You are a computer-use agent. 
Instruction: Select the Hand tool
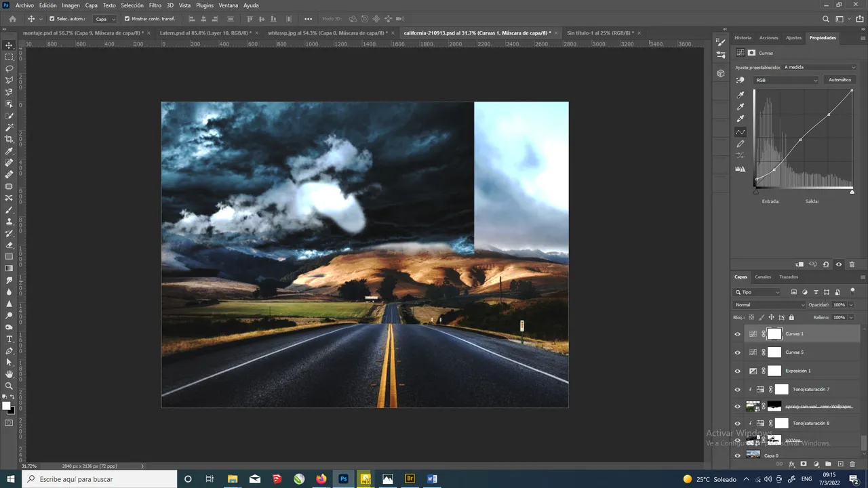click(x=9, y=374)
